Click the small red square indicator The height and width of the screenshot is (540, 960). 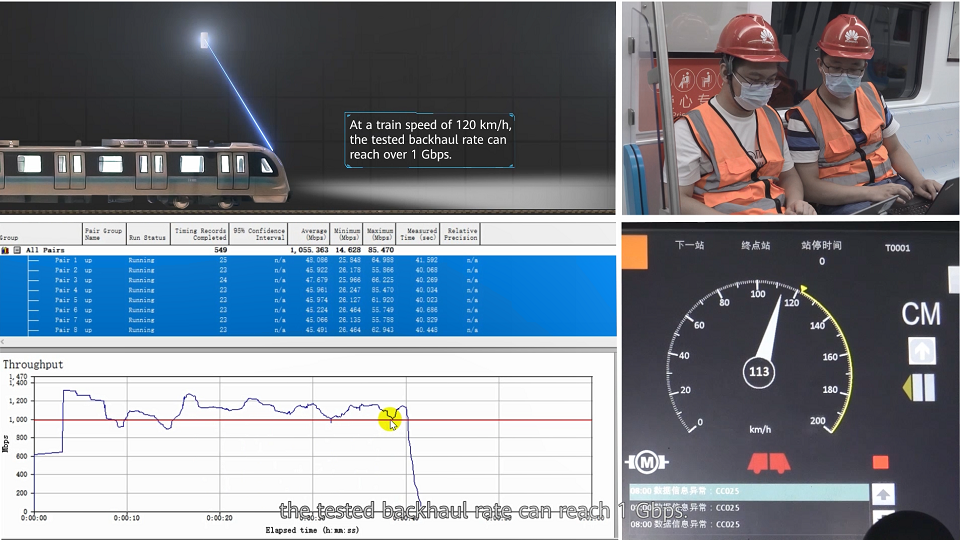880,462
